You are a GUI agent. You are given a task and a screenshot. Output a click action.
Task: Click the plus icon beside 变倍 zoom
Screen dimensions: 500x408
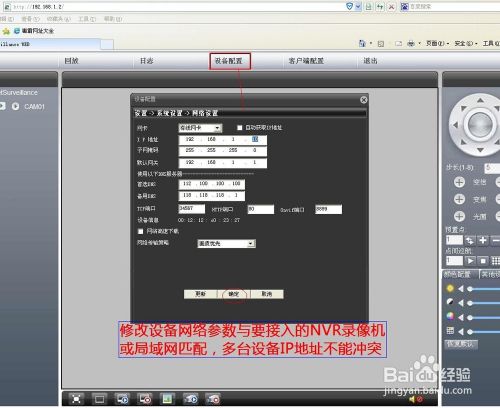[x=459, y=182]
